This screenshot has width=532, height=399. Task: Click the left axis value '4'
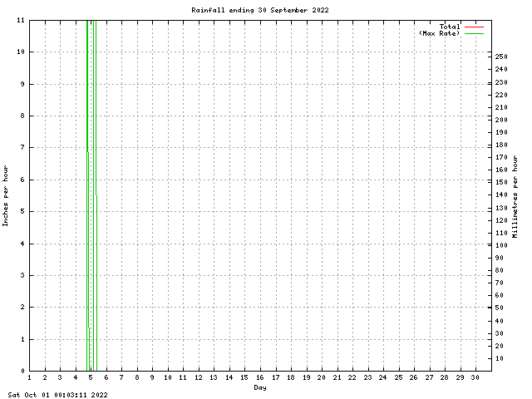click(x=22, y=244)
